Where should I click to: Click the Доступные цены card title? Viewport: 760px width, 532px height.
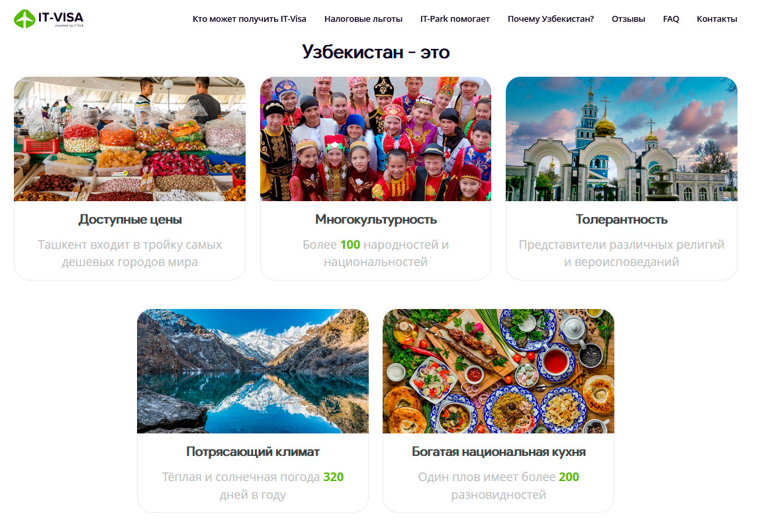click(130, 220)
